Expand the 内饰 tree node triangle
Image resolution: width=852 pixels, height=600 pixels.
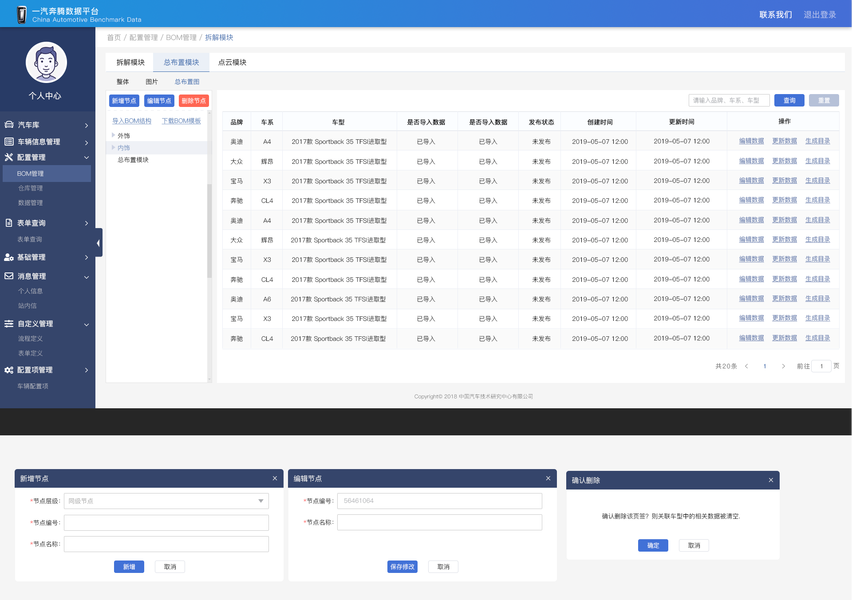click(x=113, y=147)
